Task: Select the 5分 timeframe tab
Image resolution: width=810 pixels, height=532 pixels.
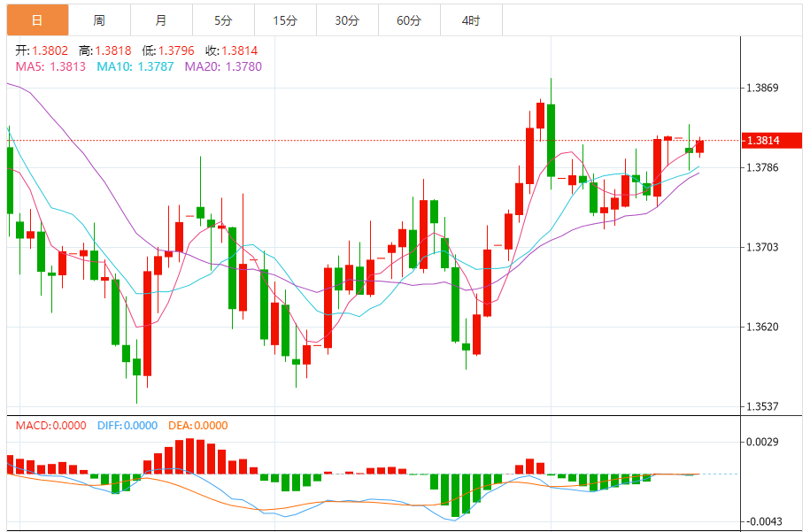Action: [x=223, y=20]
